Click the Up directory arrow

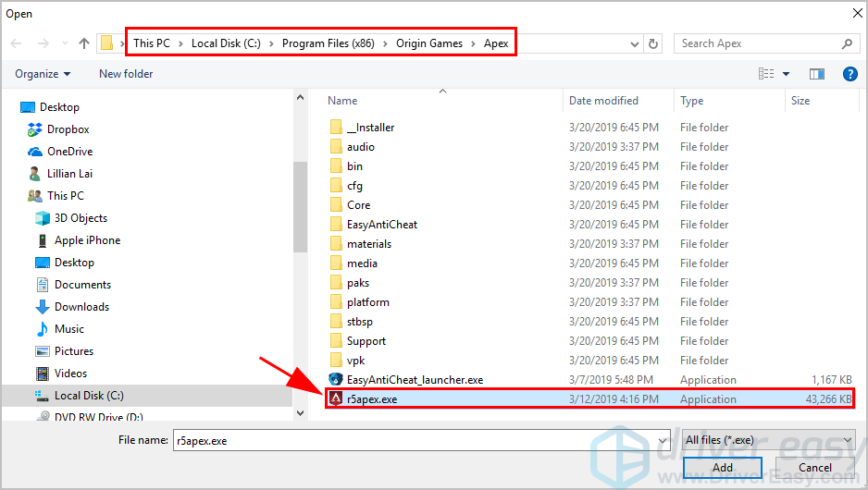click(84, 43)
